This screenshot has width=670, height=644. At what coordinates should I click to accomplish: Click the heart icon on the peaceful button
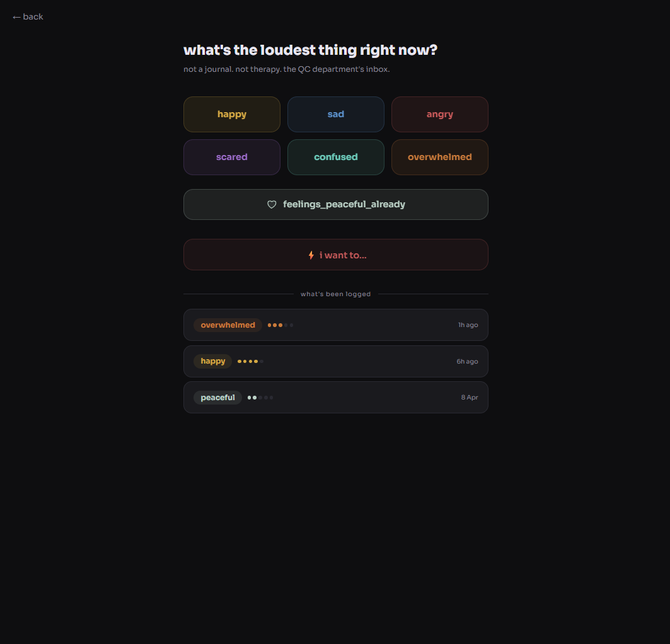pos(272,205)
